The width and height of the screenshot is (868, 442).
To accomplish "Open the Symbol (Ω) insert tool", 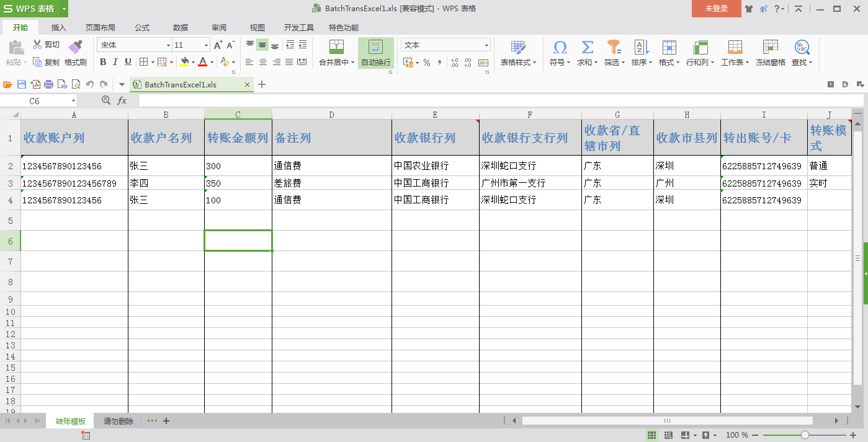I will 560,47.
